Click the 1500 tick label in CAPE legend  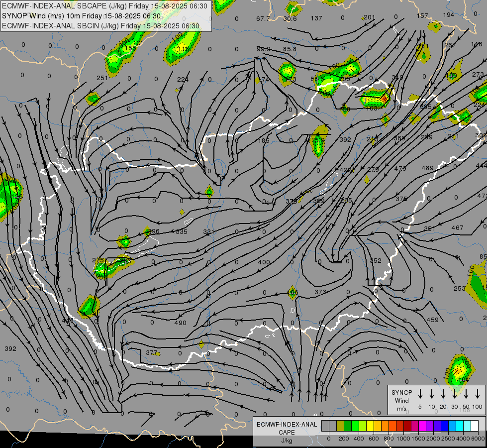tap(418, 439)
